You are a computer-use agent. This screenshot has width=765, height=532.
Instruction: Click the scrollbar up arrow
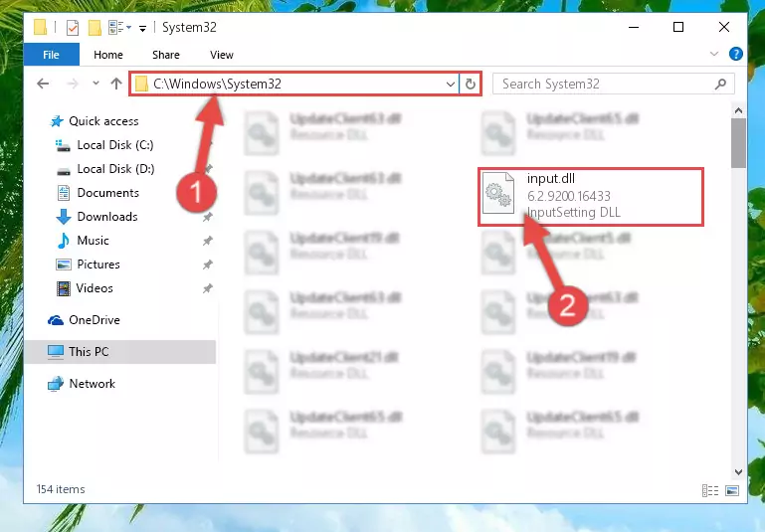click(x=738, y=110)
